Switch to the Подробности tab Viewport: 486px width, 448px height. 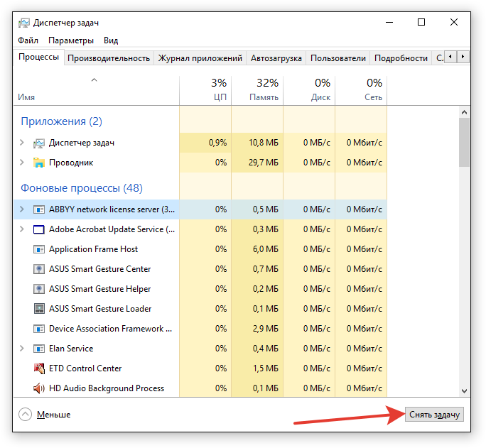pos(401,58)
